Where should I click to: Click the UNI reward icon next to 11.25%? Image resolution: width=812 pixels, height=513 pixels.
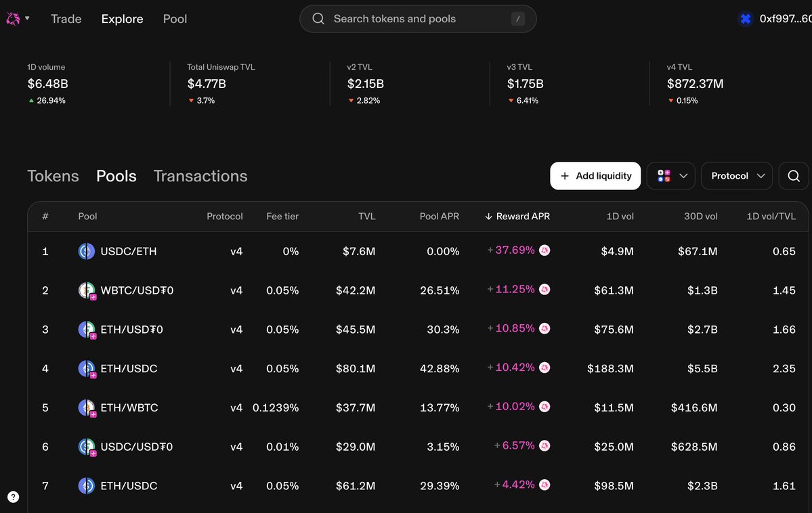[x=544, y=290]
